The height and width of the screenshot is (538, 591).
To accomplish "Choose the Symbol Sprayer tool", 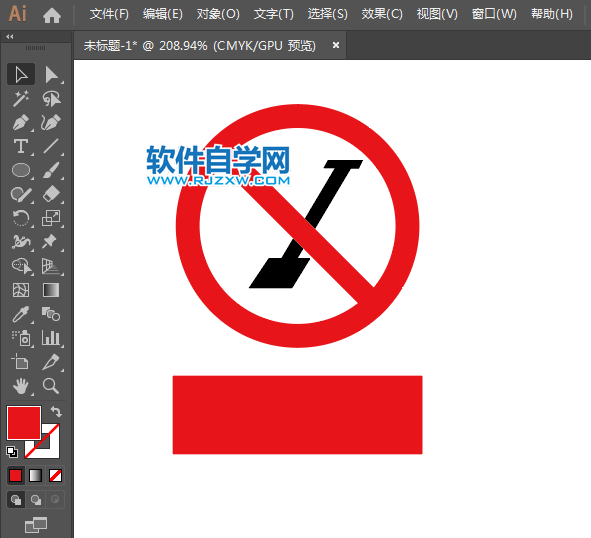I will (x=21, y=338).
